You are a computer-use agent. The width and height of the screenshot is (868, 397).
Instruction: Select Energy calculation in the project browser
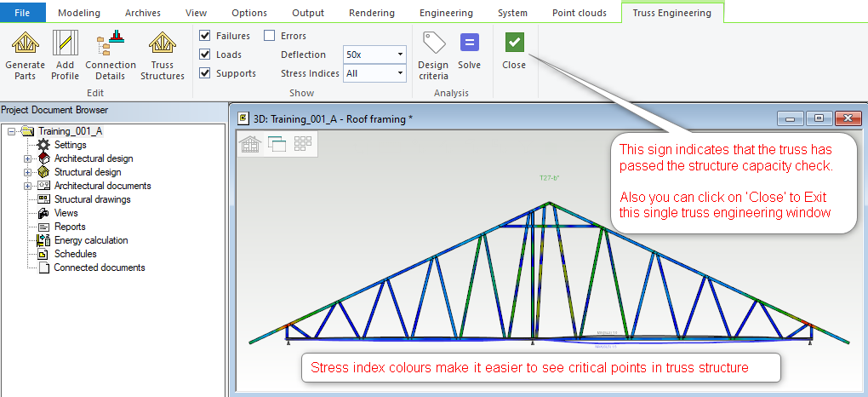click(90, 240)
